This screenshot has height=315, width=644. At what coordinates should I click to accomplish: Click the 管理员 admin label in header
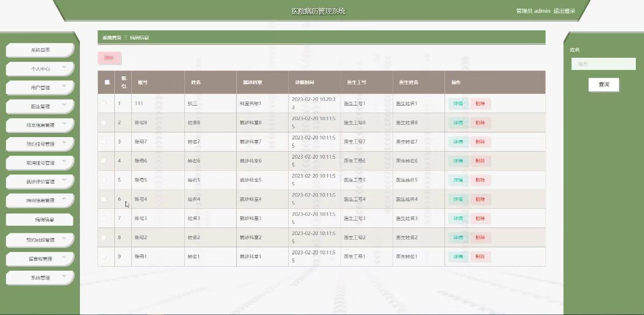pyautogui.click(x=533, y=11)
